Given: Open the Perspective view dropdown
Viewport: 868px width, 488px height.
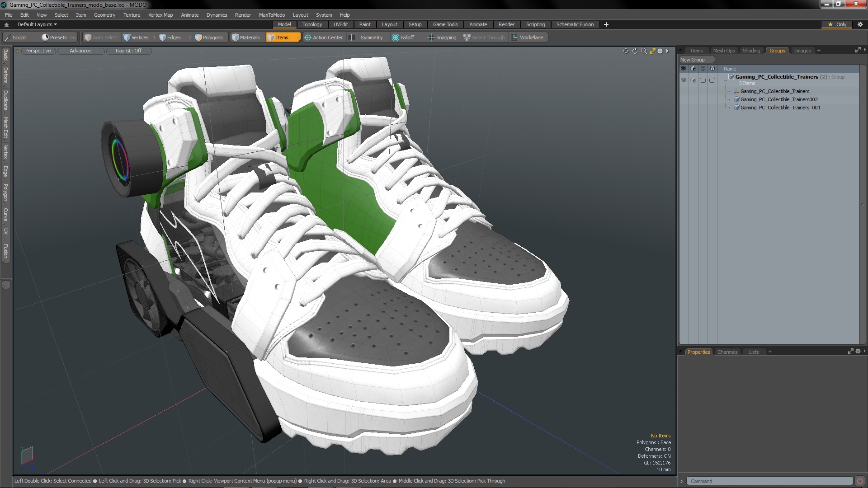Looking at the screenshot, I should [38, 51].
